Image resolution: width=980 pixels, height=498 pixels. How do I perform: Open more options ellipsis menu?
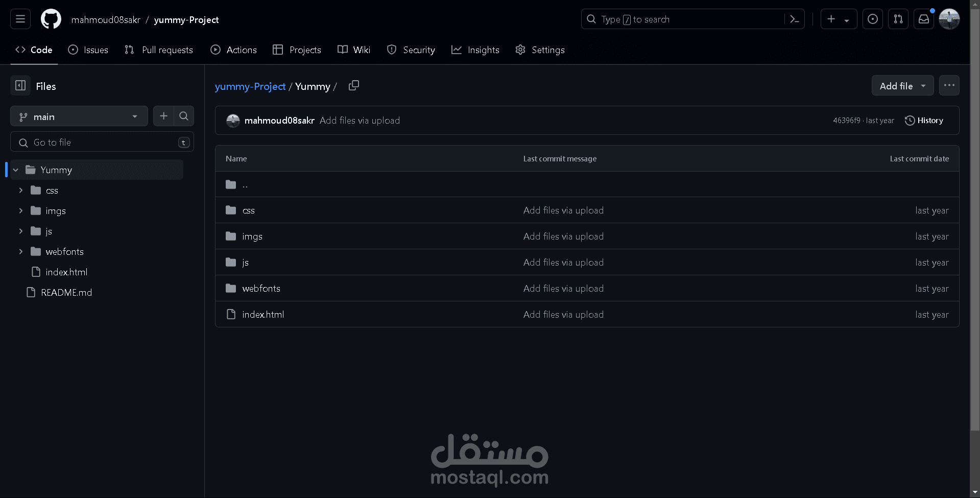[x=949, y=86]
